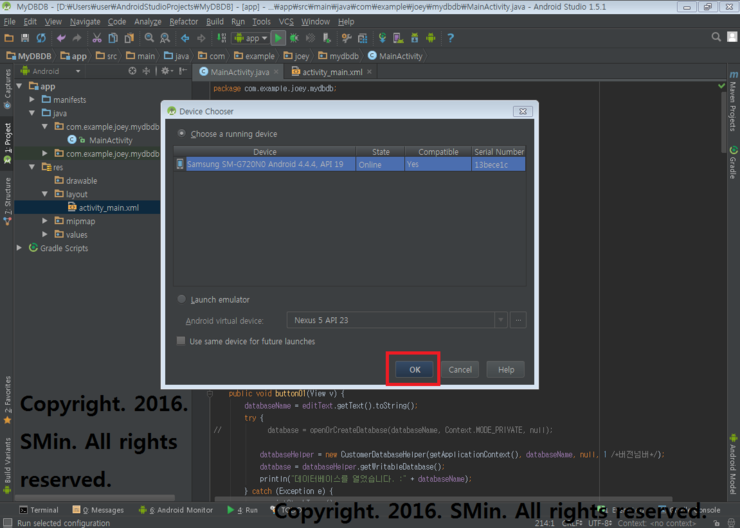
Task: Click Scroll from Source target icon
Action: [132, 71]
